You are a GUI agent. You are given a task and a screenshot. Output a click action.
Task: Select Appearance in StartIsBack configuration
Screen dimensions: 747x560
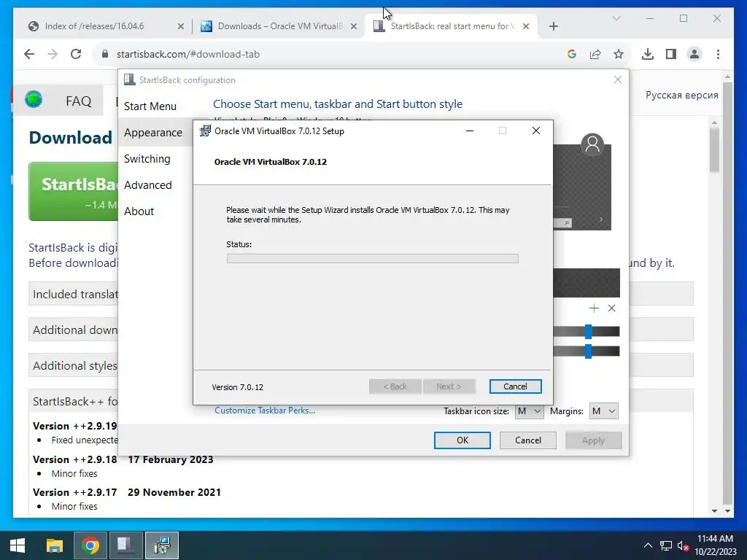(153, 133)
